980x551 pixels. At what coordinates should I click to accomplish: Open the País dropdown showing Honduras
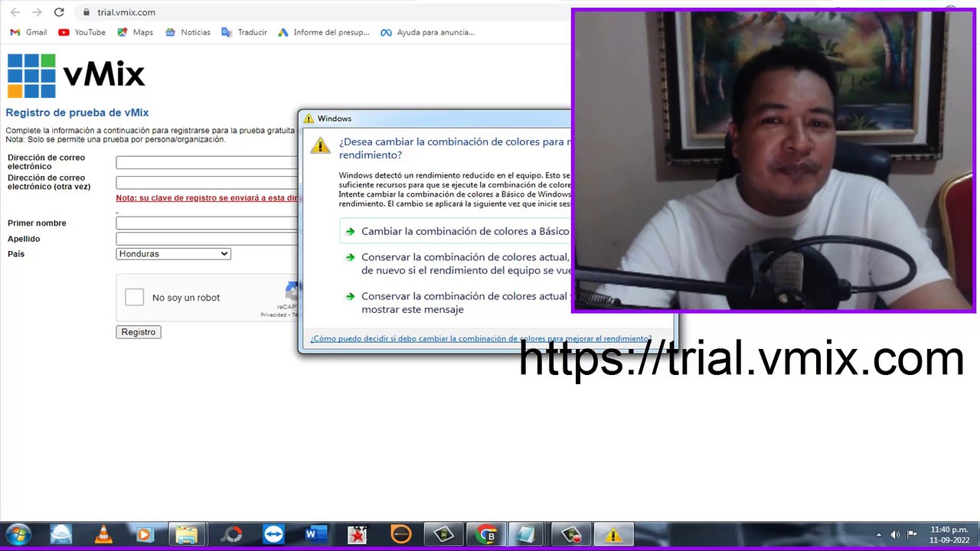click(x=173, y=253)
